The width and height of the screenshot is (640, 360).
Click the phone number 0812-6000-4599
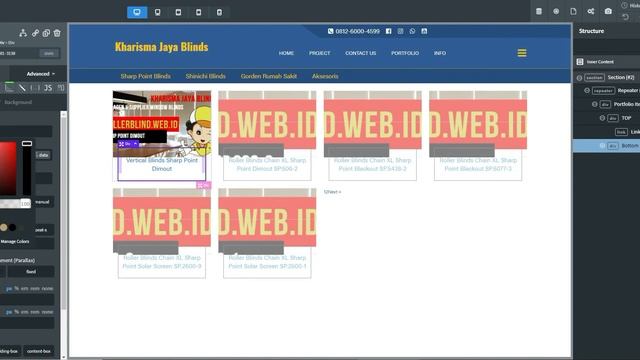click(357, 31)
